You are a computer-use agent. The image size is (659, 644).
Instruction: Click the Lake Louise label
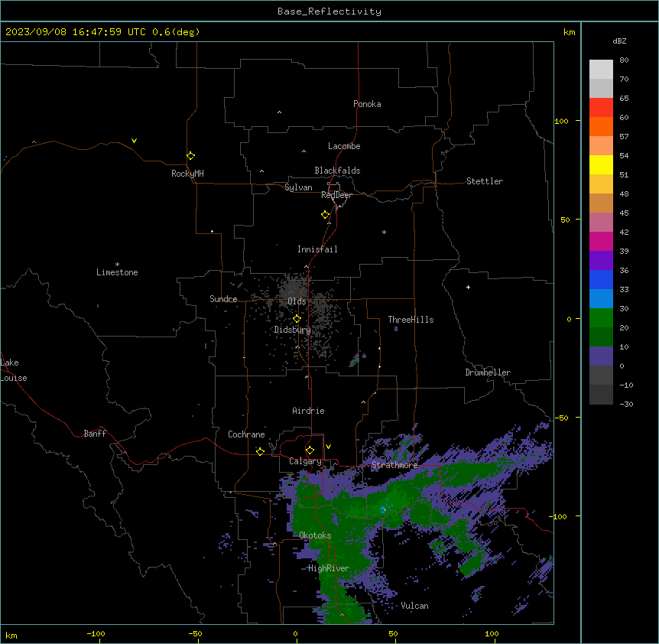tap(14, 370)
